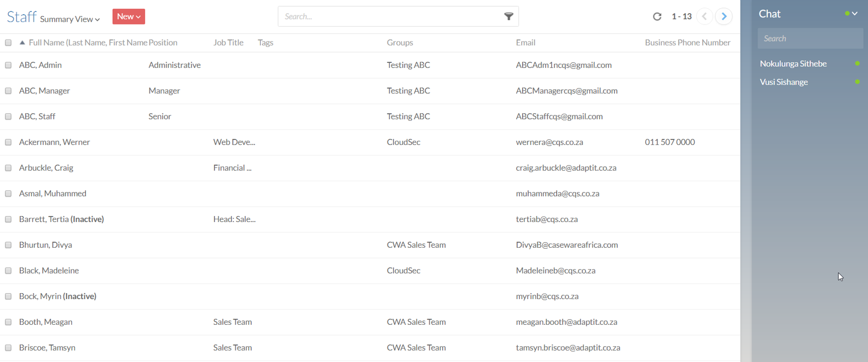Open the chat status dropdown chevron
The width and height of the screenshot is (868, 362).
854,14
